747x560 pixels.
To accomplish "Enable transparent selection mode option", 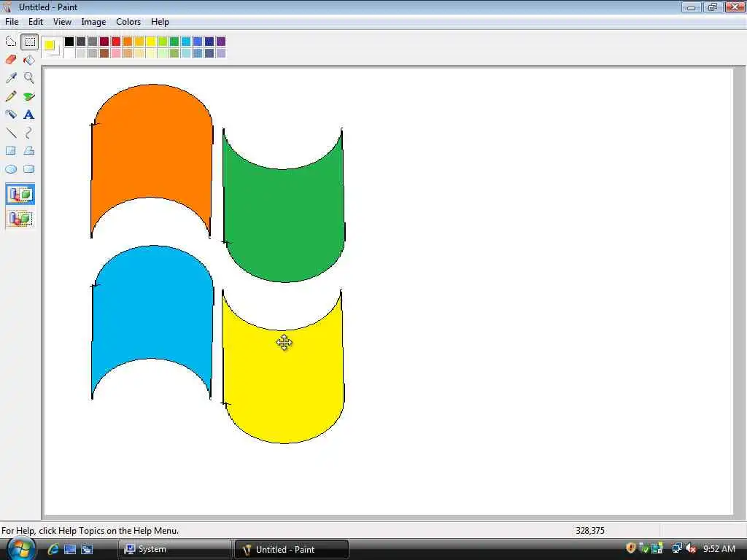I will [20, 219].
